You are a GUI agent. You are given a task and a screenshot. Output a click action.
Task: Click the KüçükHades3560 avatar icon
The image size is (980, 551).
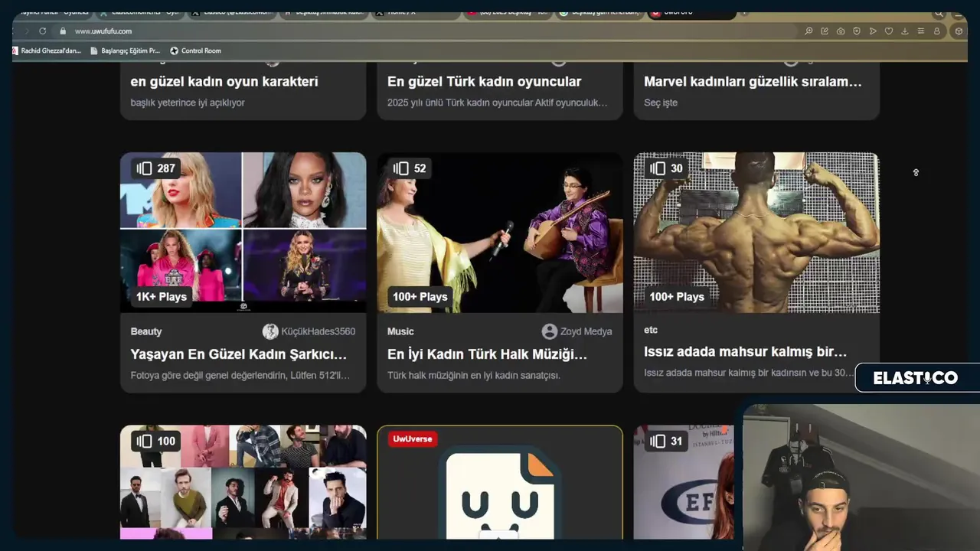(270, 331)
